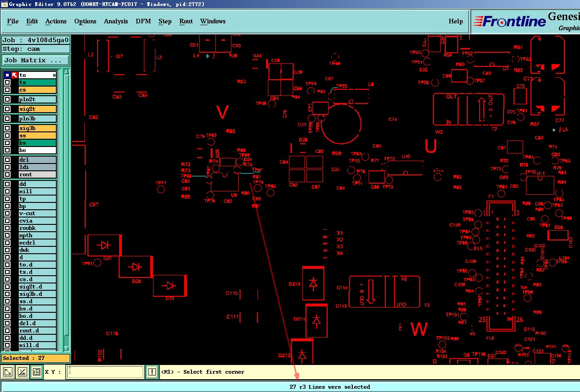Turn on display checkbox for 'sig3b'
Screen dimensions: 580x392
pos(7,128)
